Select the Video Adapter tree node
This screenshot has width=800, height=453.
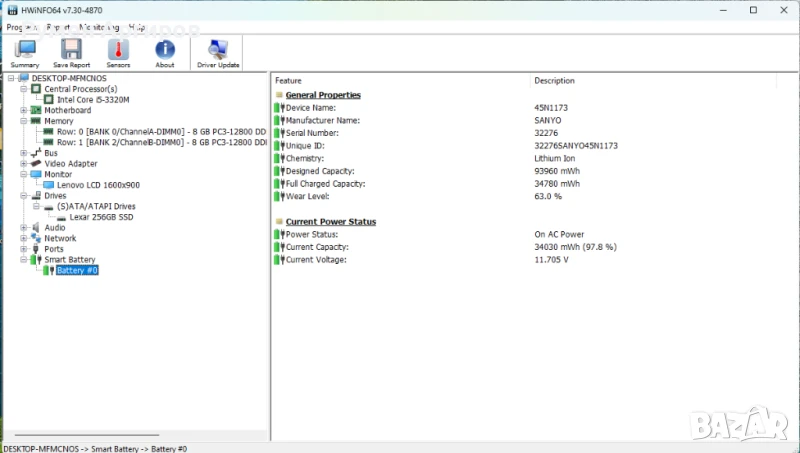(70, 164)
